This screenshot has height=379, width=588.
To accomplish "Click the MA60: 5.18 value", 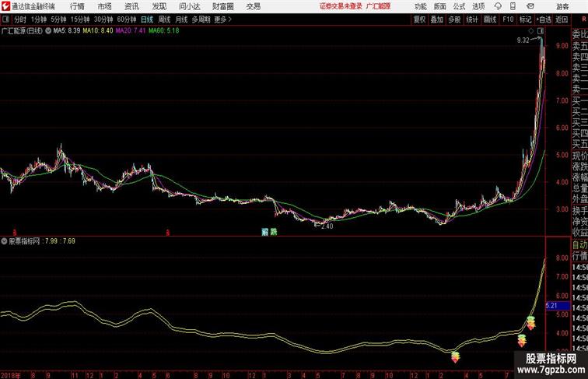I will 164,30.
